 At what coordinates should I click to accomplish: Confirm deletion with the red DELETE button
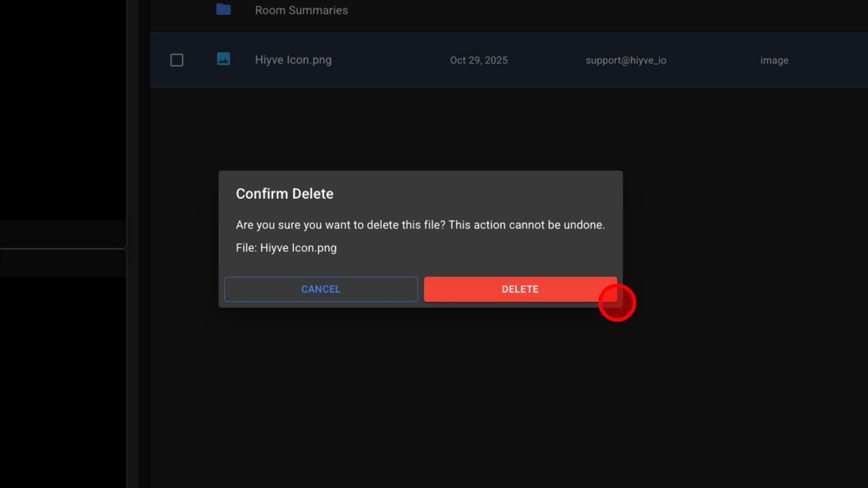click(520, 289)
